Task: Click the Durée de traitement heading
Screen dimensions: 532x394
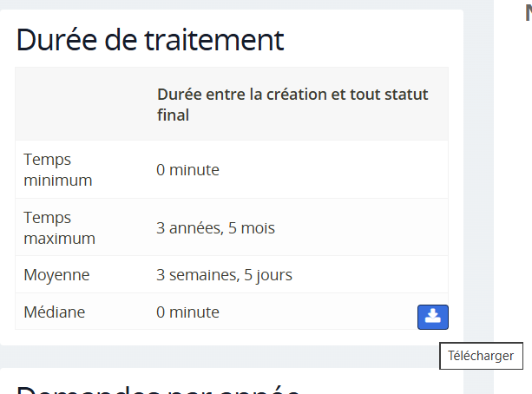Action: [x=149, y=39]
